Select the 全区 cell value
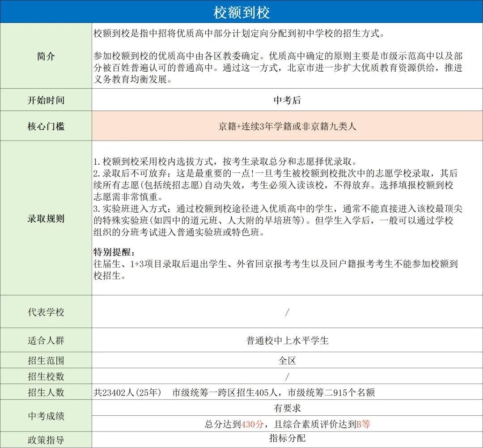The width and height of the screenshot is (483, 448). tap(287, 359)
